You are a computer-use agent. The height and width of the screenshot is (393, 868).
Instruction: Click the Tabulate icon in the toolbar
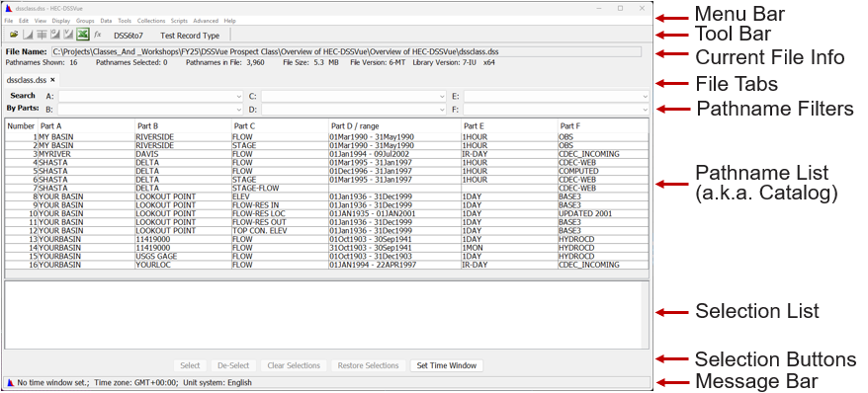tap(42, 35)
